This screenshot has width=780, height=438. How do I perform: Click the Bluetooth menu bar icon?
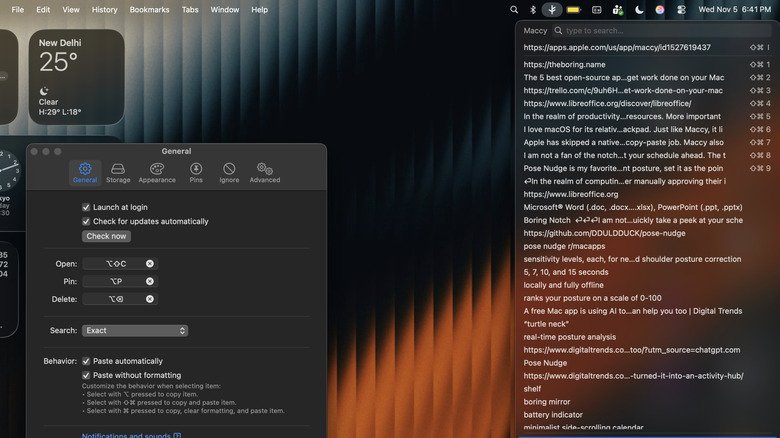pos(532,9)
